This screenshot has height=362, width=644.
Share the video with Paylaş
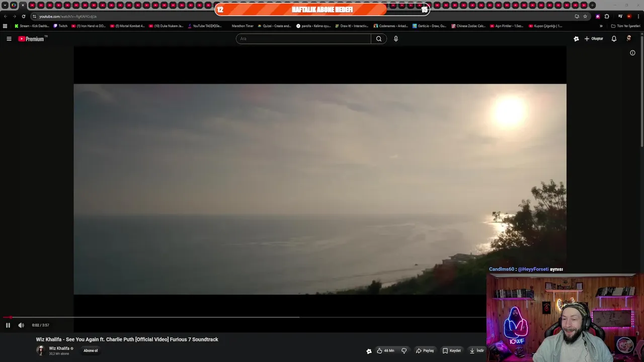[425, 351]
